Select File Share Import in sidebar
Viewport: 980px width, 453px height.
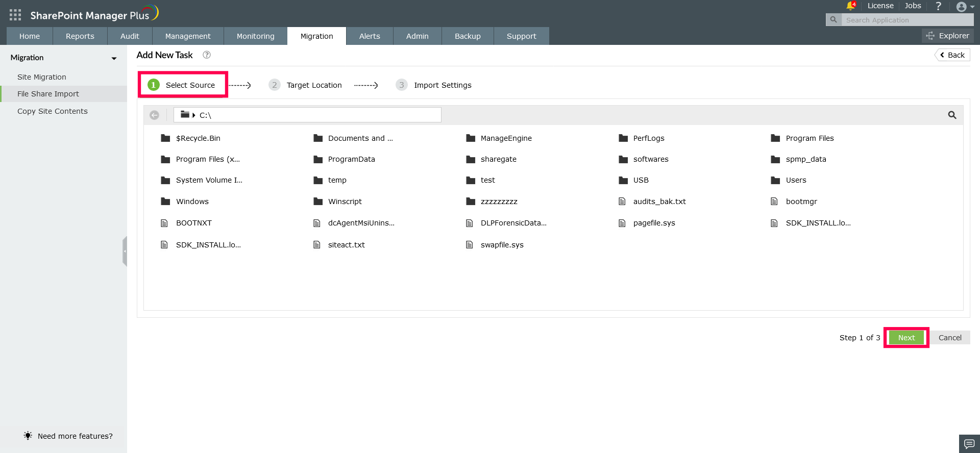click(63, 94)
